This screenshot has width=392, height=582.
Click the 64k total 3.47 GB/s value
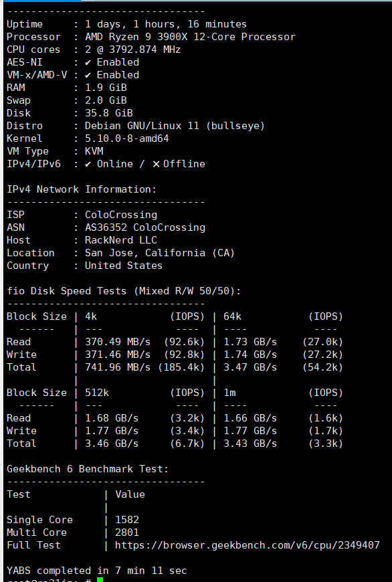point(250,367)
